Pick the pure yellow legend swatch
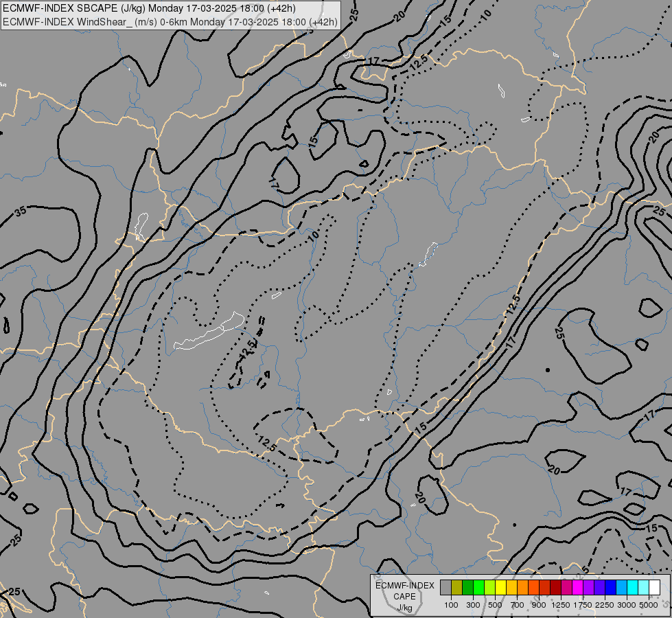 tap(501, 588)
